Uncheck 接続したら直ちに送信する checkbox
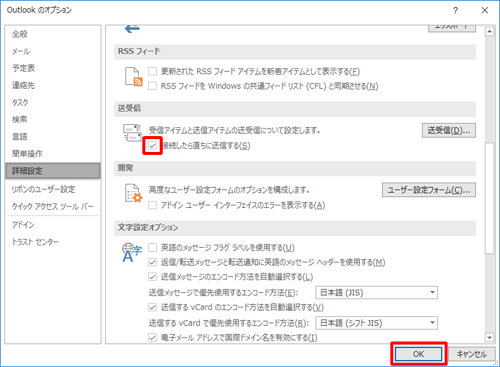This screenshot has height=367, width=500. point(152,146)
